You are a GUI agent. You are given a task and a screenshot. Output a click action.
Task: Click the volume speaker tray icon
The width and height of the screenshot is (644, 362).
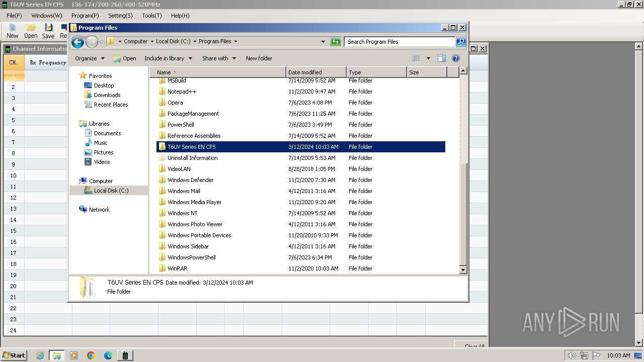(572, 355)
